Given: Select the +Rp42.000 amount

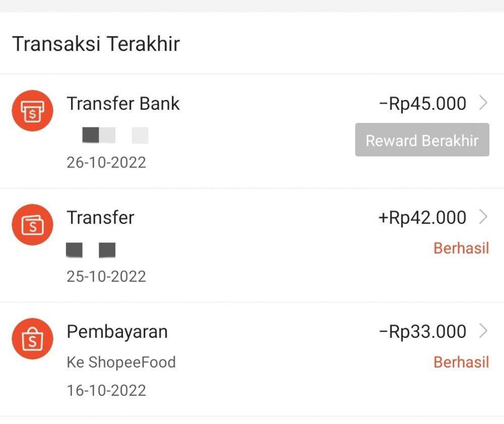Looking at the screenshot, I should pos(422,217).
